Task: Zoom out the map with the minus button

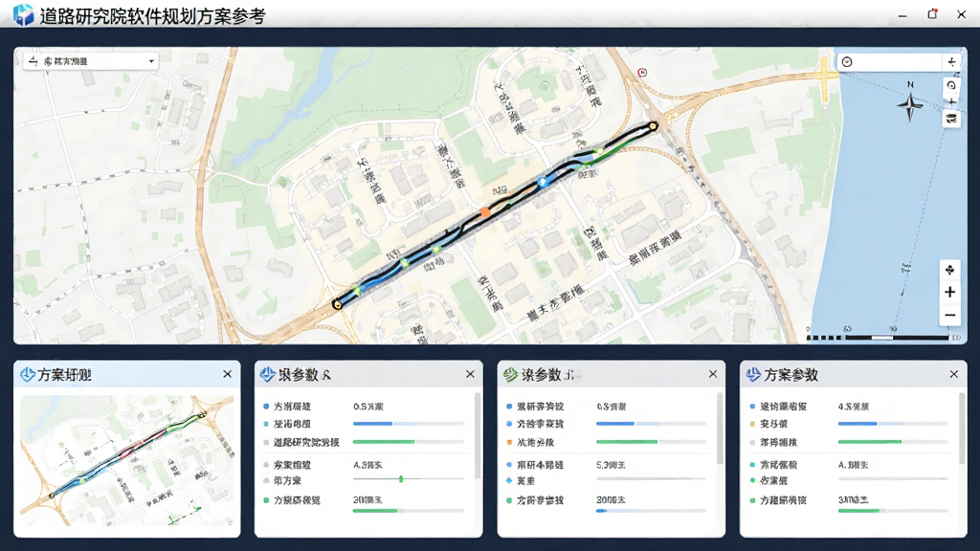Action: click(950, 315)
